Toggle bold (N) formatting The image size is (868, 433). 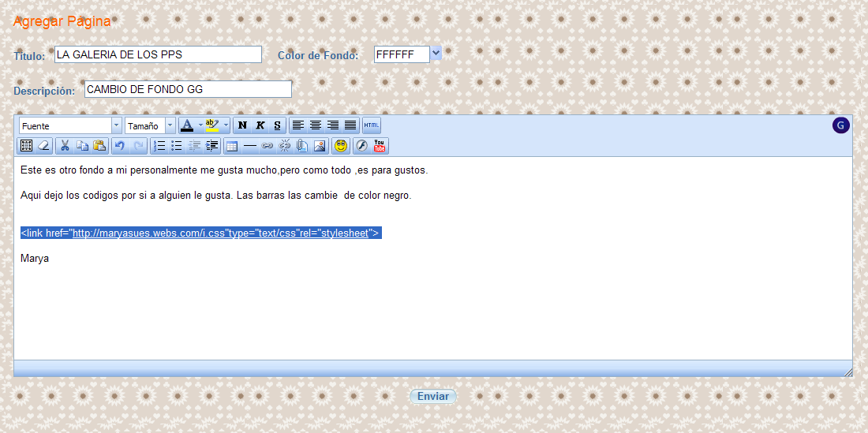point(242,125)
